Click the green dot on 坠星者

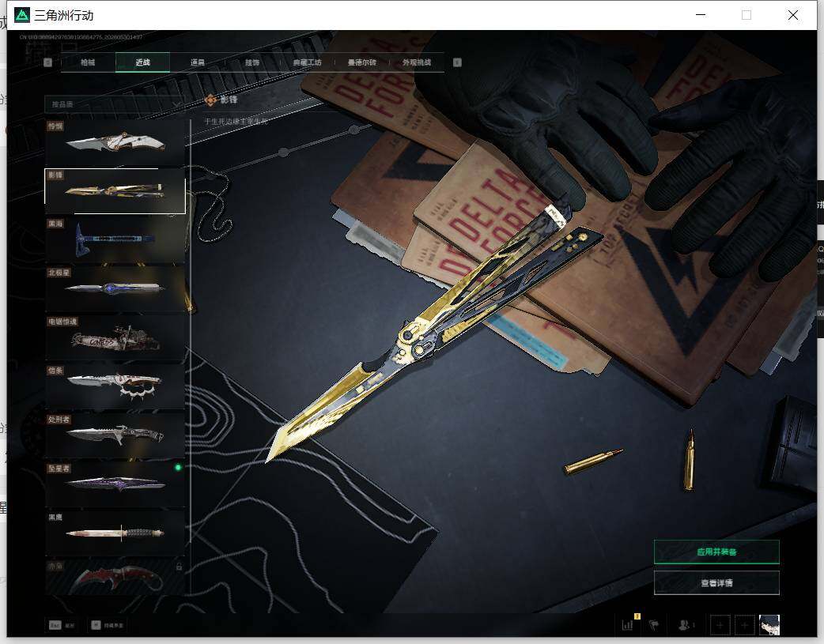[178, 468]
